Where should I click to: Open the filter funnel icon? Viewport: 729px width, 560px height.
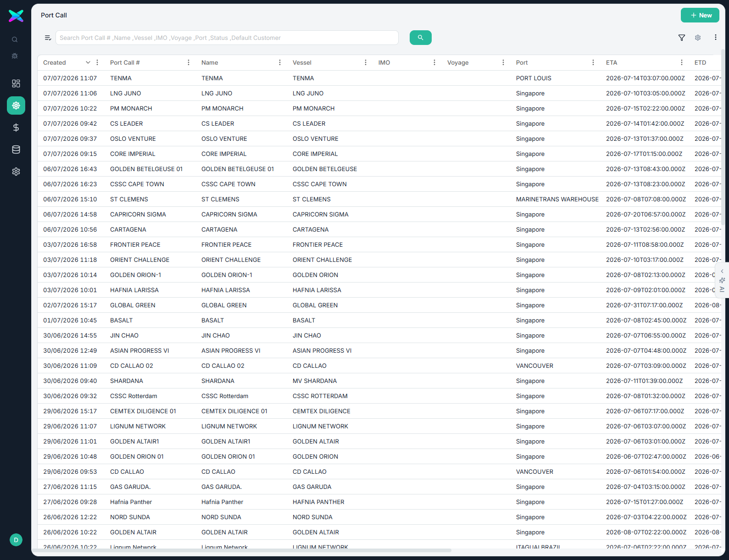(x=682, y=38)
